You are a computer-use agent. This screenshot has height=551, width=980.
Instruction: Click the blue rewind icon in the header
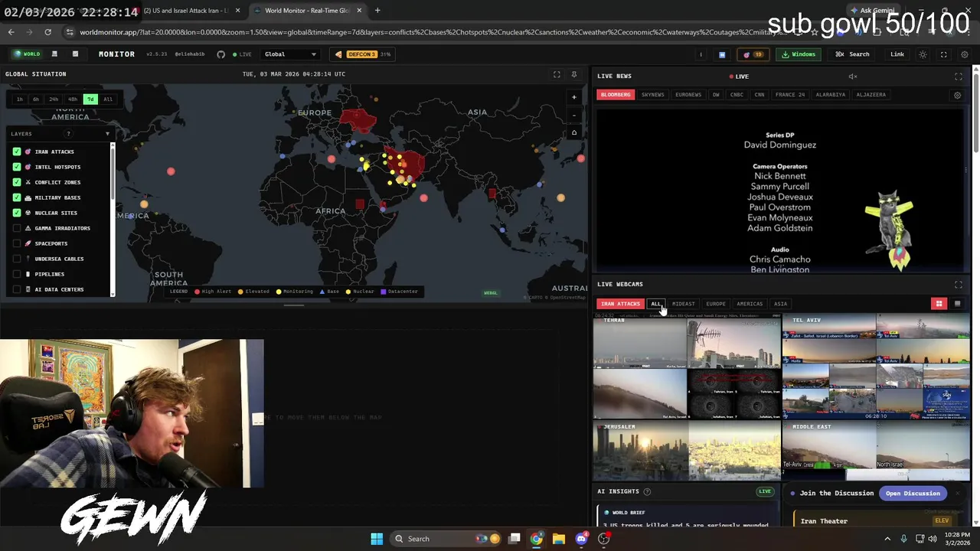(x=721, y=54)
